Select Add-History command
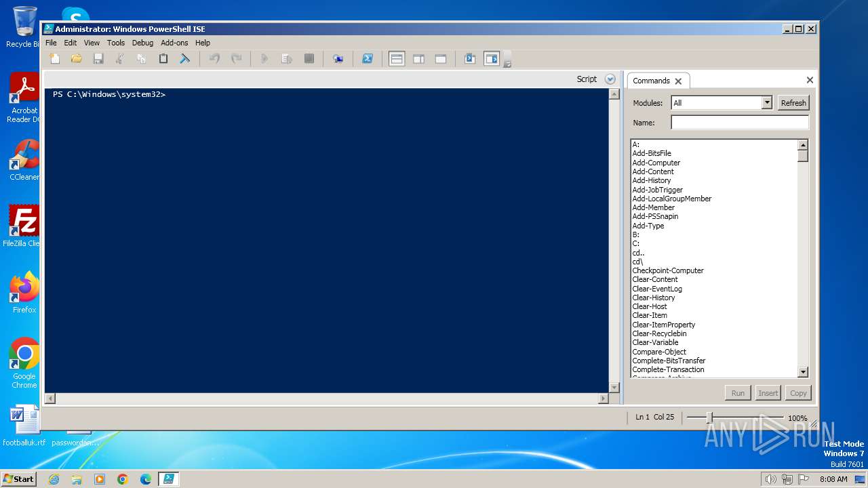 click(x=652, y=180)
